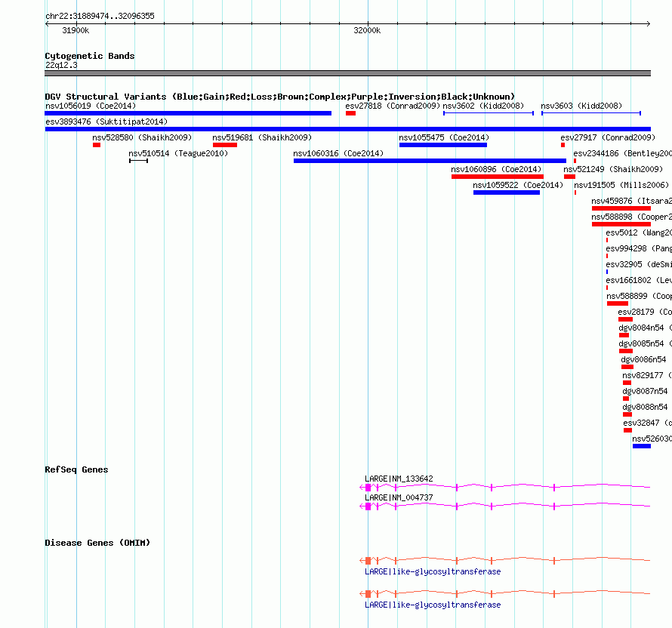Open the dgv8086n54 variant label
The width and height of the screenshot is (672, 628).
pyautogui.click(x=644, y=359)
